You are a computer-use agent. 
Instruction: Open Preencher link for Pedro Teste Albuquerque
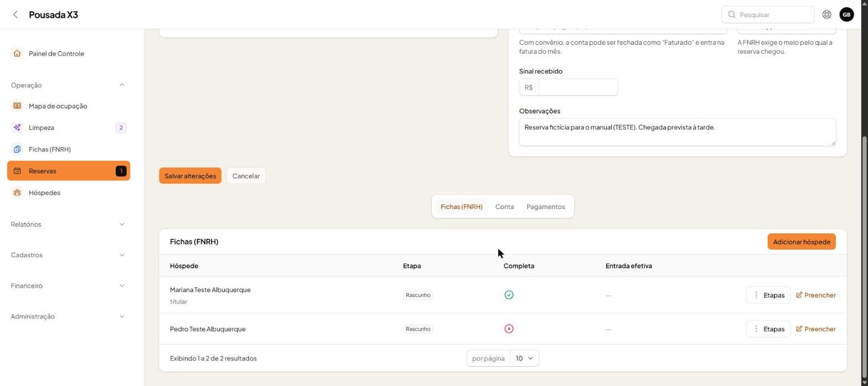tap(815, 329)
